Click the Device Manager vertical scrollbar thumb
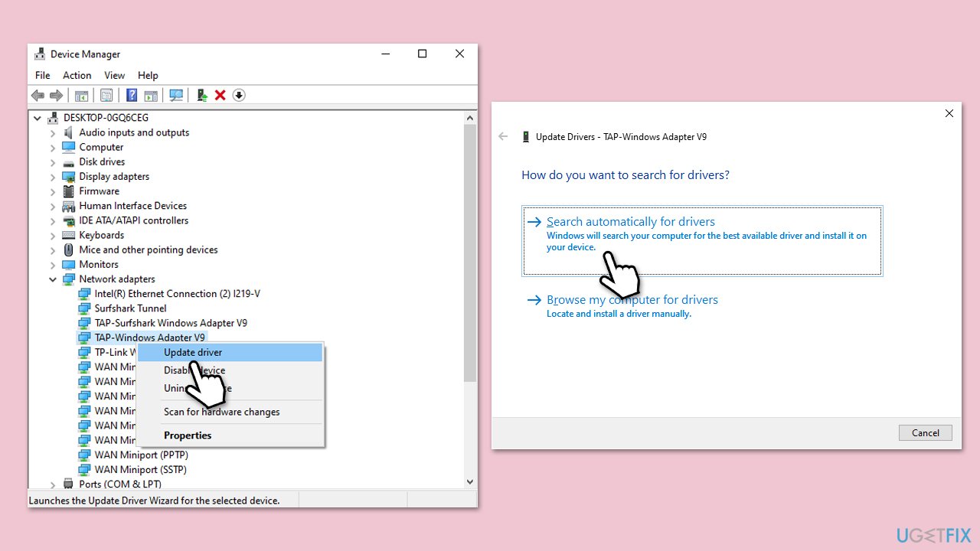The height and width of the screenshot is (551, 980). pos(470,253)
